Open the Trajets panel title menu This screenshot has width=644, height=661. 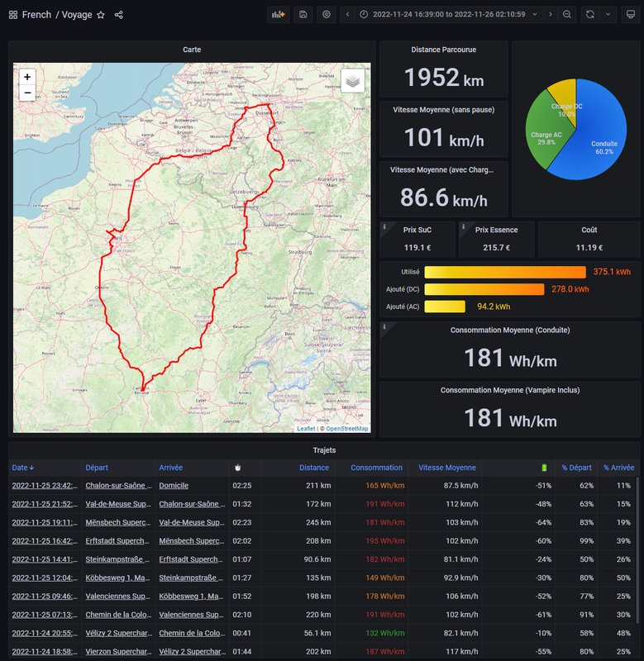[x=324, y=450]
